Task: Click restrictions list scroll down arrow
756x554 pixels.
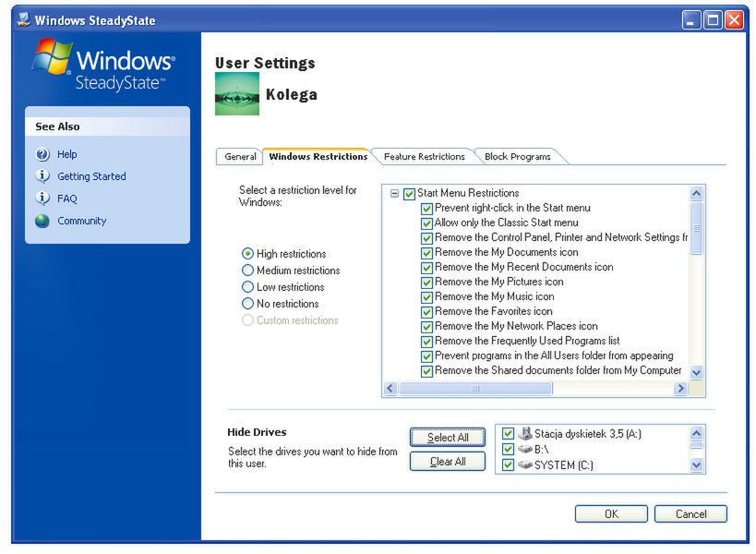Action: pyautogui.click(x=696, y=372)
